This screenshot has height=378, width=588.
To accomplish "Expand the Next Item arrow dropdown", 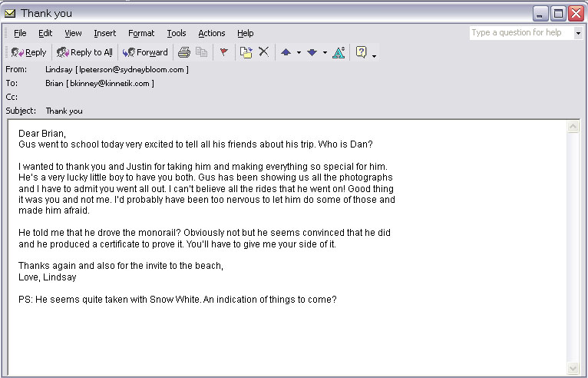I will click(x=325, y=53).
